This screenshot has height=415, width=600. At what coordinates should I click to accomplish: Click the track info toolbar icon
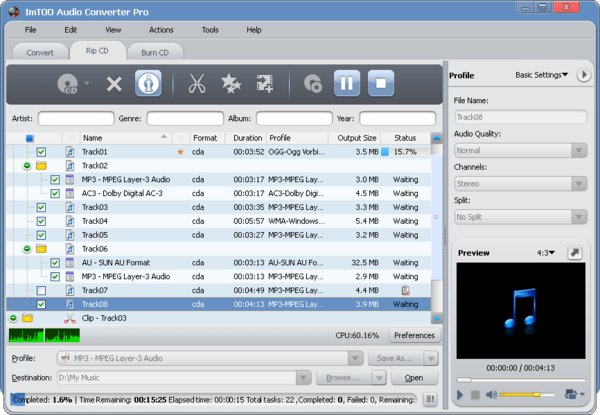pos(148,83)
